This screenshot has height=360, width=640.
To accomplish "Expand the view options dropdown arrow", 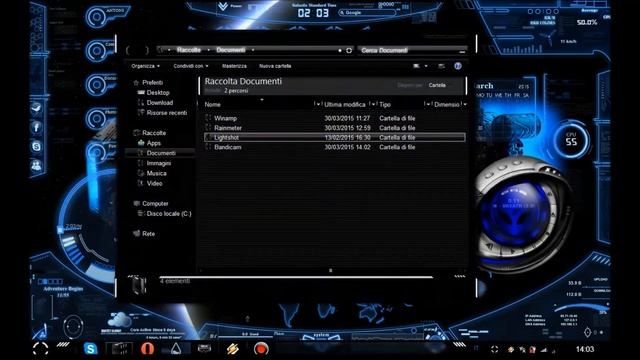I will tap(426, 66).
